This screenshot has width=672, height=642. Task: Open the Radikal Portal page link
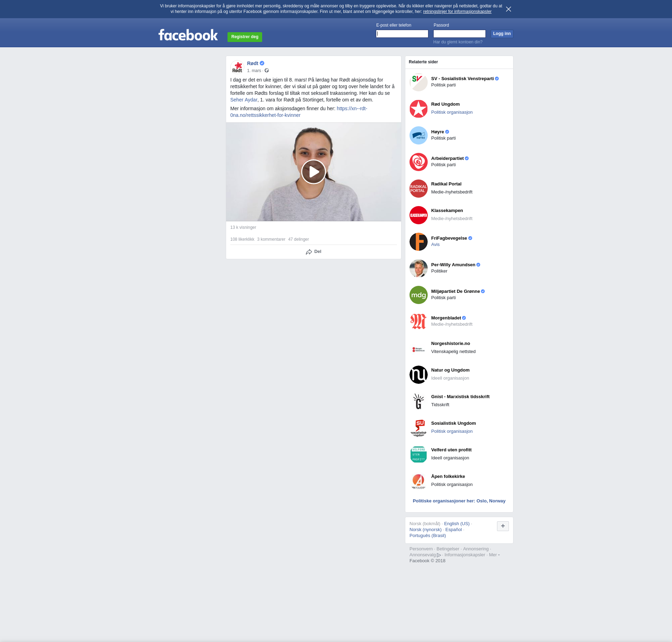[x=446, y=184]
